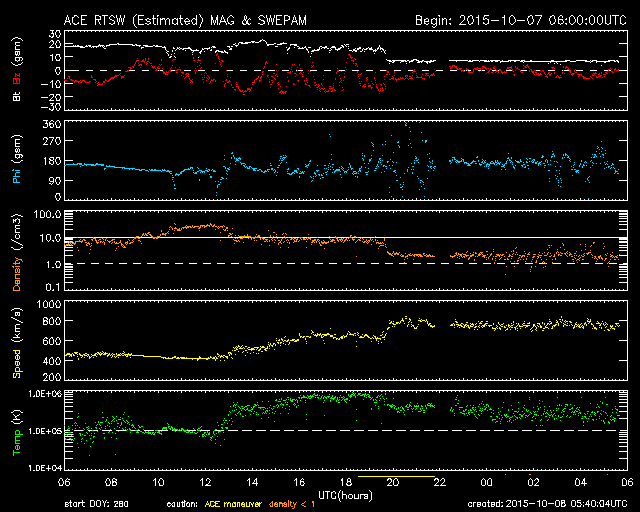Image resolution: width=640 pixels, height=512 pixels.
Task: Click the '1.0E+04' tick on Temp axis
Action: (x=45, y=468)
